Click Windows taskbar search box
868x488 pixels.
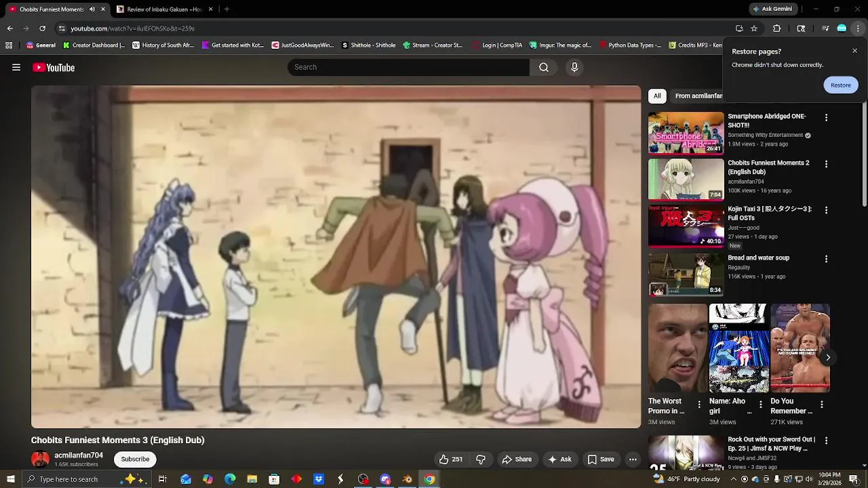pos(86,479)
